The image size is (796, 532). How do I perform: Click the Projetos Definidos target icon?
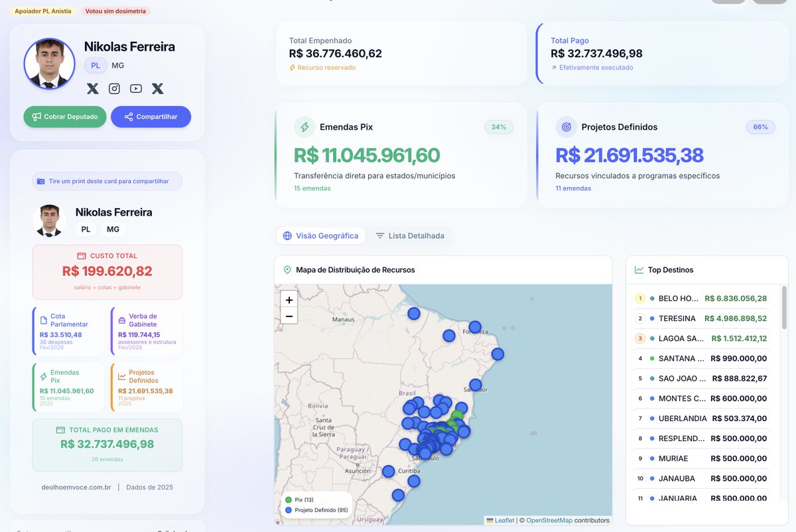[566, 127]
